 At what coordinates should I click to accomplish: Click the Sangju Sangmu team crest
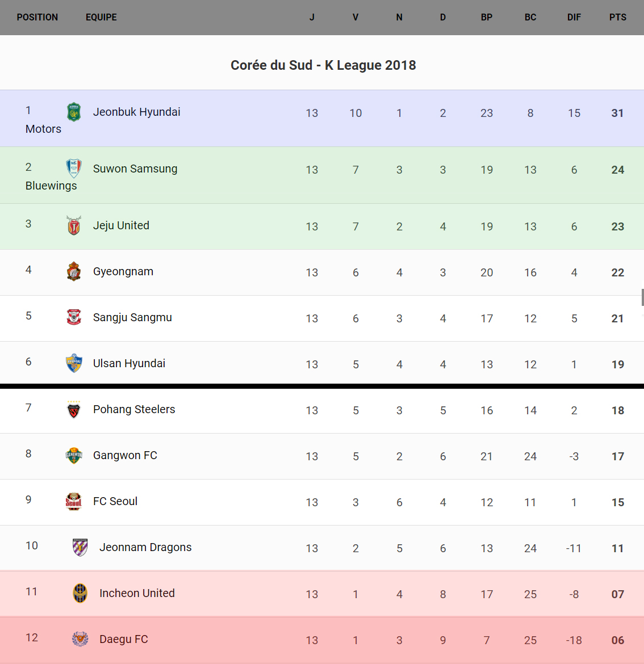[74, 317]
